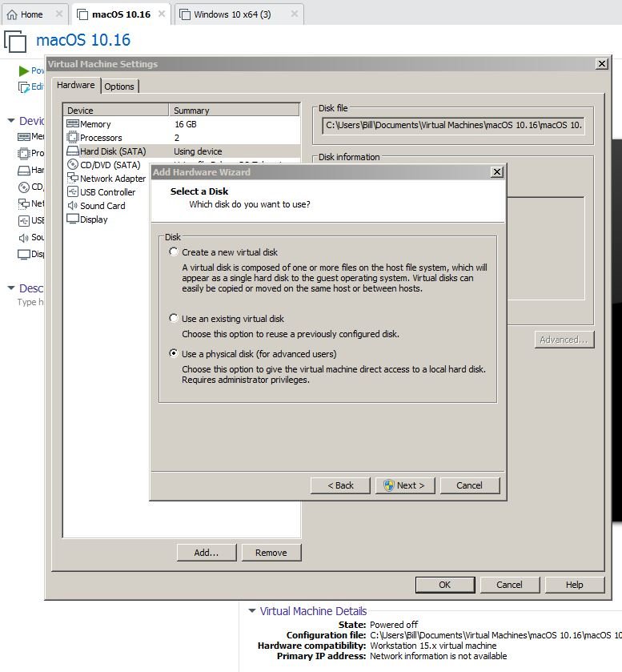Select the Processors row in device list
Viewport: 622px width, 672px height.
tap(182, 138)
